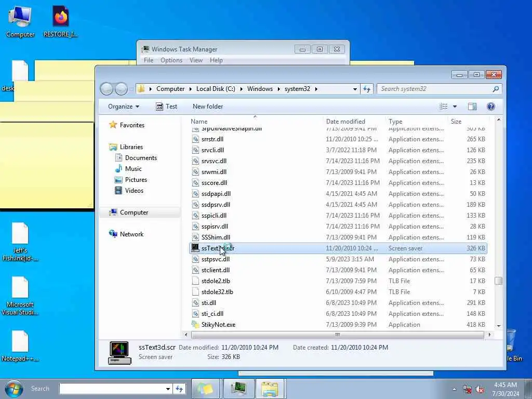This screenshot has width=532, height=399.
Task: Click the Explorer Back navigation button
Action: tap(107, 89)
